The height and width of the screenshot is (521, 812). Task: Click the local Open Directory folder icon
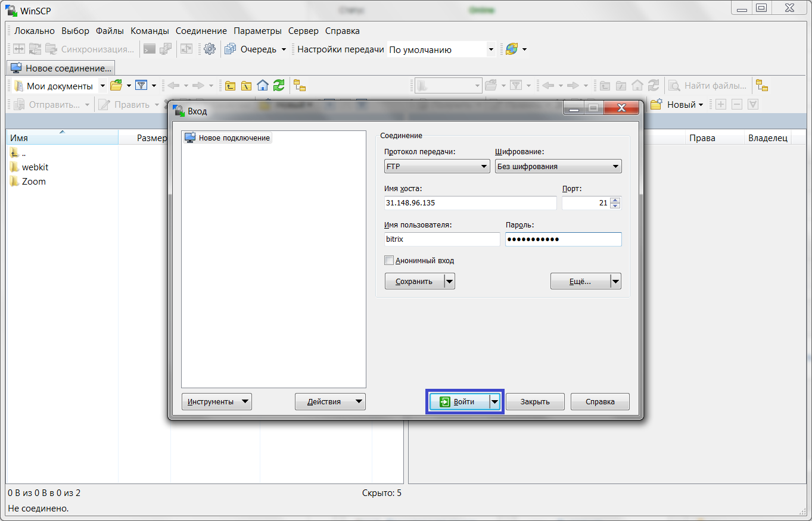[x=117, y=86]
